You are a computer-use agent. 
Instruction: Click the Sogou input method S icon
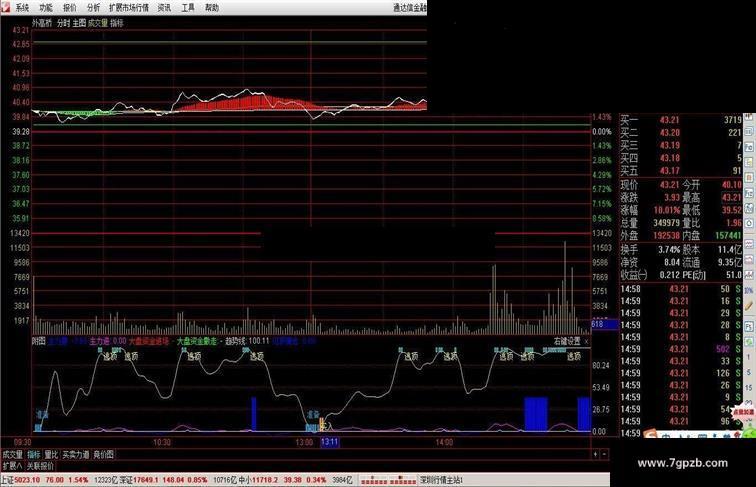(x=650, y=435)
